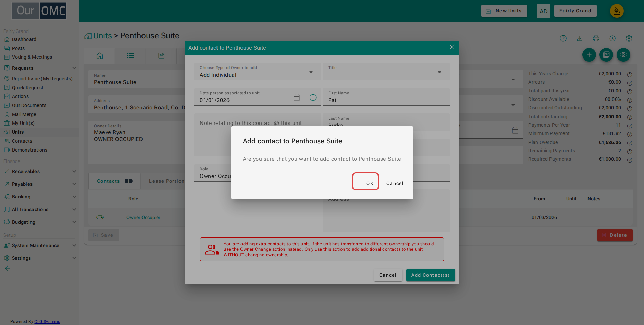Viewport: 644px width, 325px height.
Task: Toggle the Owner Occupier contact switch
Action: coord(100,217)
